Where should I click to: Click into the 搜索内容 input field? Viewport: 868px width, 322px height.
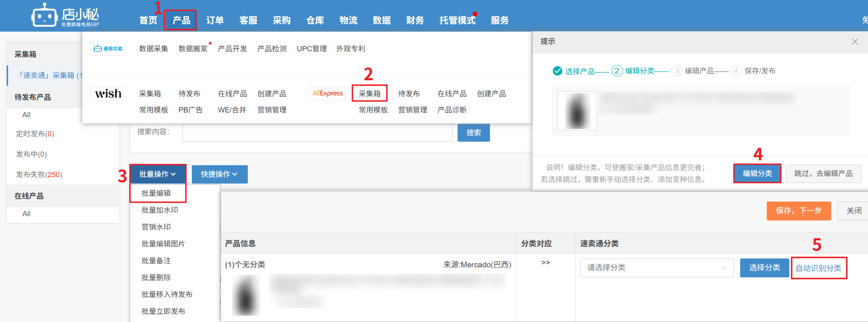[x=317, y=133]
